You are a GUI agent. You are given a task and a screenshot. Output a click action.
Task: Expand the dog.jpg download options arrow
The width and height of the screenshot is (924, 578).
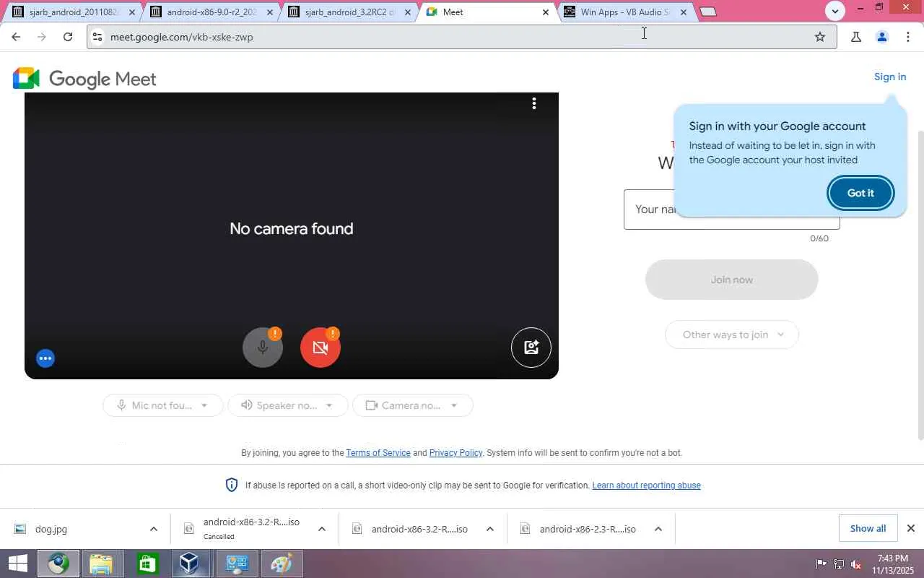tap(154, 529)
